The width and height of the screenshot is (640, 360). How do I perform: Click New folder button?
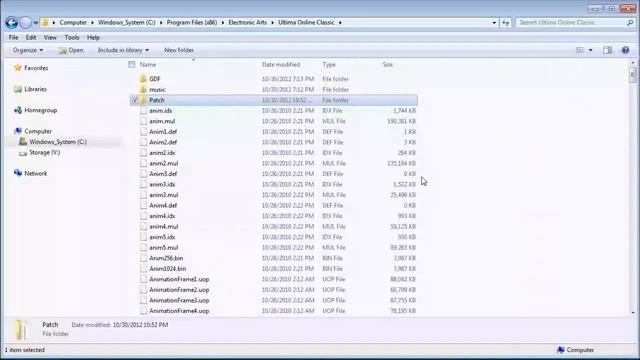point(179,50)
